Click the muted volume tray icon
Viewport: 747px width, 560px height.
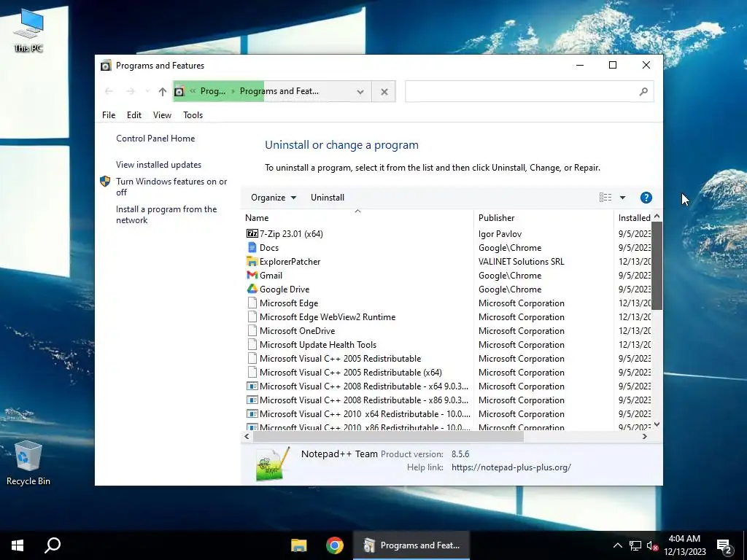(651, 545)
